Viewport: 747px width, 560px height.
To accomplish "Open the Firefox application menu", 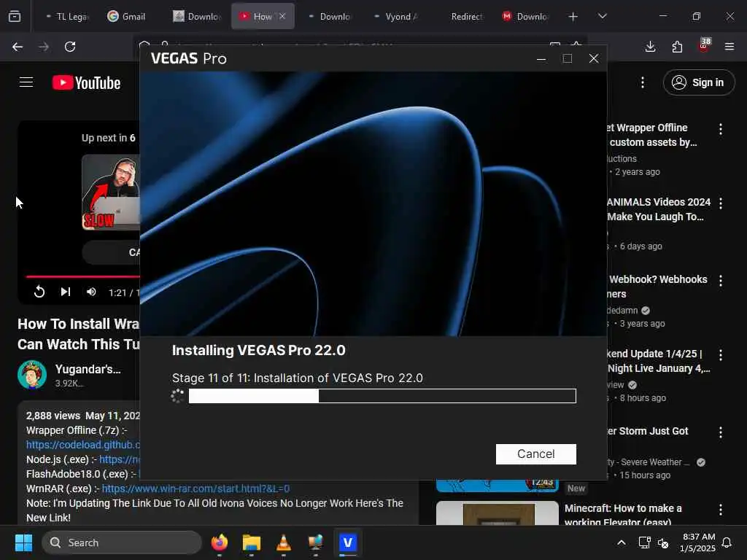I will click(729, 47).
